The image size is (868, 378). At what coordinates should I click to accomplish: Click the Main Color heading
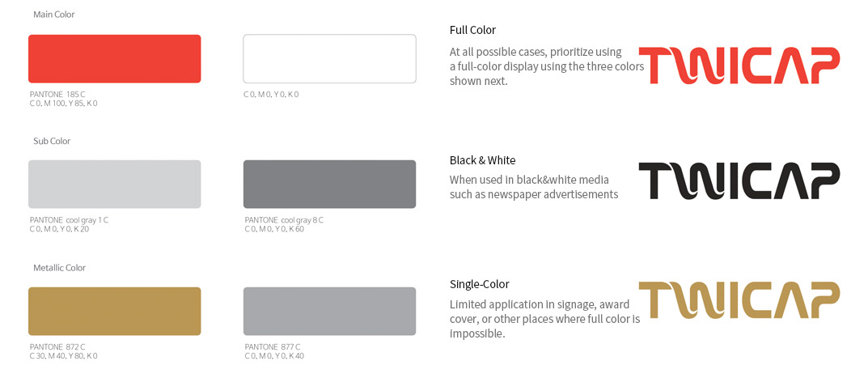click(x=53, y=15)
